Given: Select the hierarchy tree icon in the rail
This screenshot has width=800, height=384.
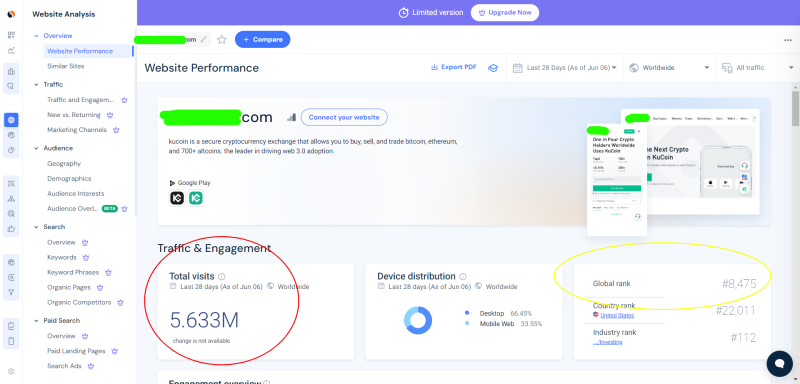Looking at the screenshot, I should click(x=11, y=198).
